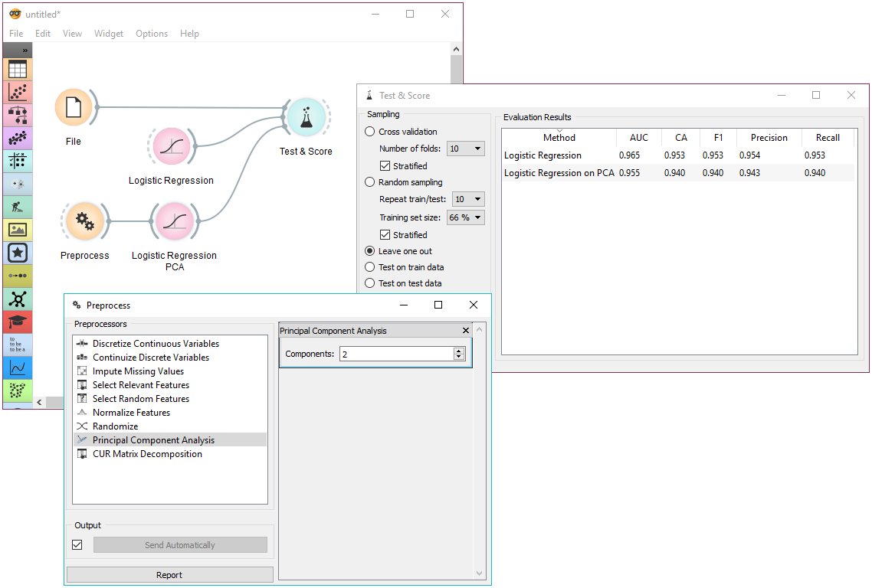Sort results by Method column header
The image size is (872, 588).
pos(559,138)
